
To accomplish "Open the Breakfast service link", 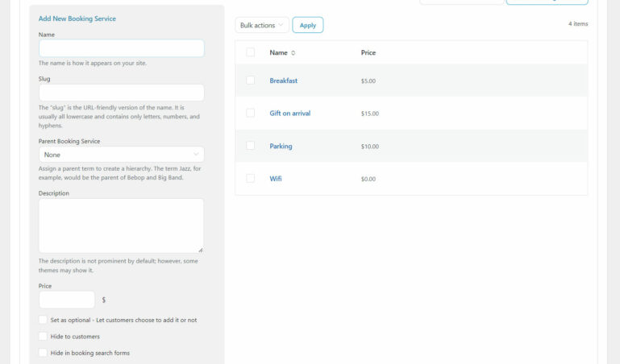I will 284,81.
